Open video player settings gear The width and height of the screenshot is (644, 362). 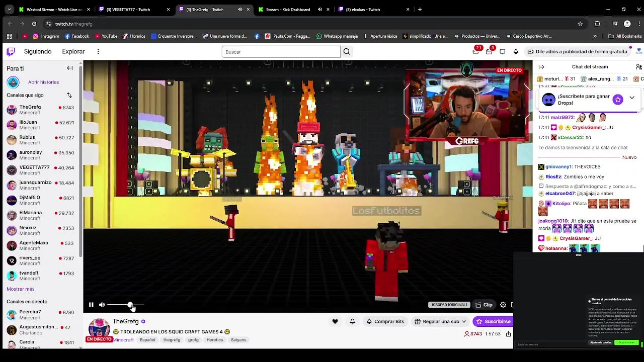click(503, 305)
